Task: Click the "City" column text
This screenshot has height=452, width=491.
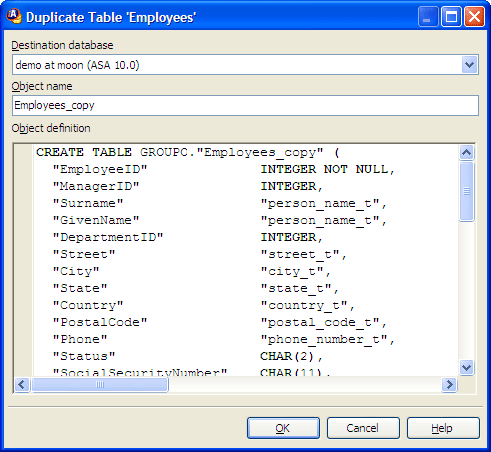Action: (x=76, y=271)
